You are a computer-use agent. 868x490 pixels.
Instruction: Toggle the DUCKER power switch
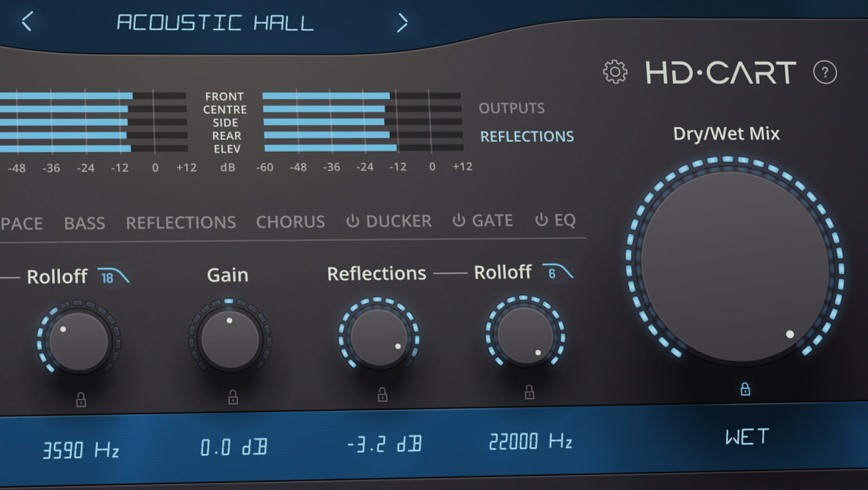(353, 221)
